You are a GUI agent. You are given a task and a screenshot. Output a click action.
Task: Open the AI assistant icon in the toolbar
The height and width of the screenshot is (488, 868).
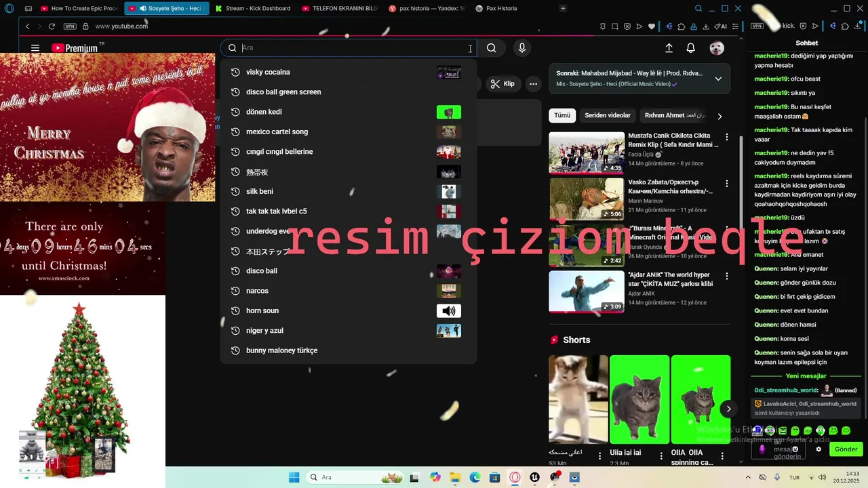click(x=719, y=26)
